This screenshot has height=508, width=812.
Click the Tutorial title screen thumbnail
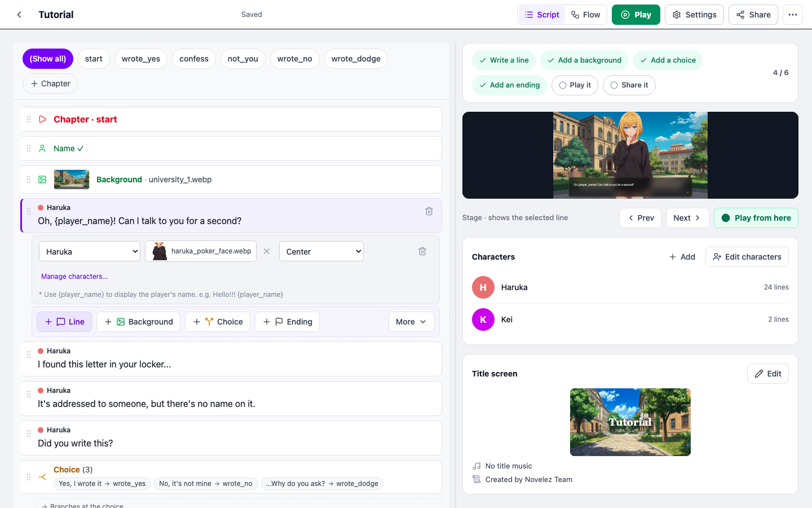coord(630,422)
